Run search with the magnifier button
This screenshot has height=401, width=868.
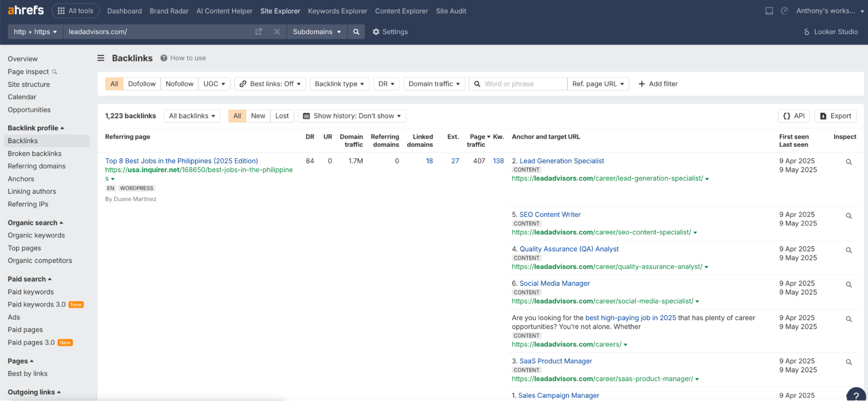pos(356,32)
